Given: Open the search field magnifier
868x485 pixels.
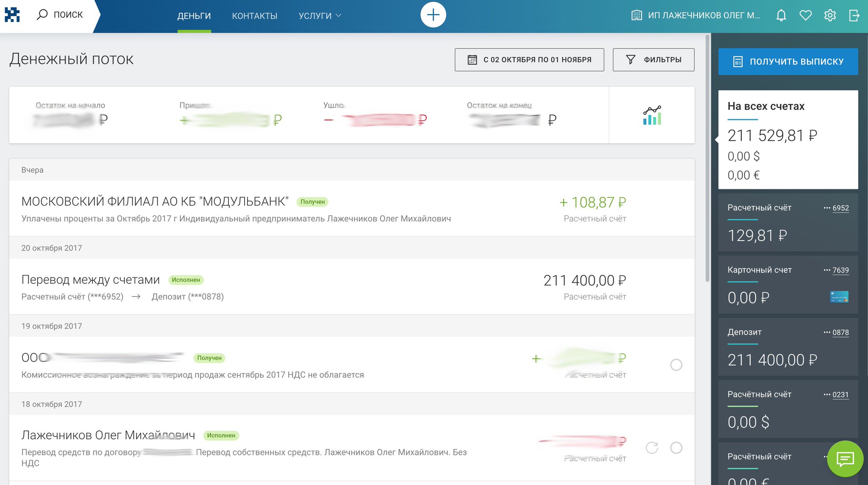Looking at the screenshot, I should point(42,14).
